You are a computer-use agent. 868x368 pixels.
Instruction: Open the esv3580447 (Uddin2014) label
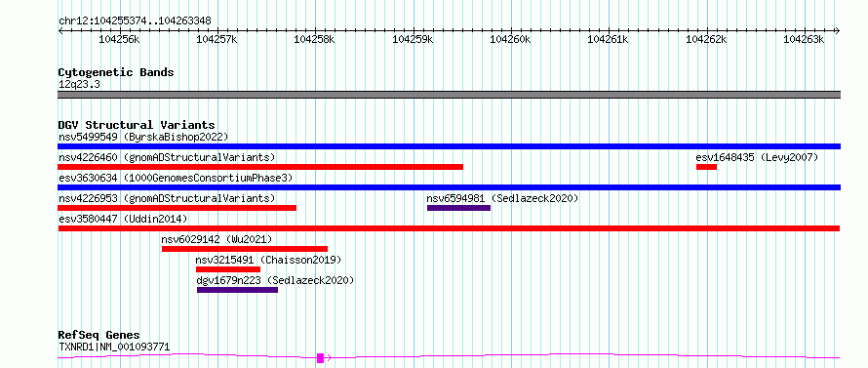(x=123, y=219)
